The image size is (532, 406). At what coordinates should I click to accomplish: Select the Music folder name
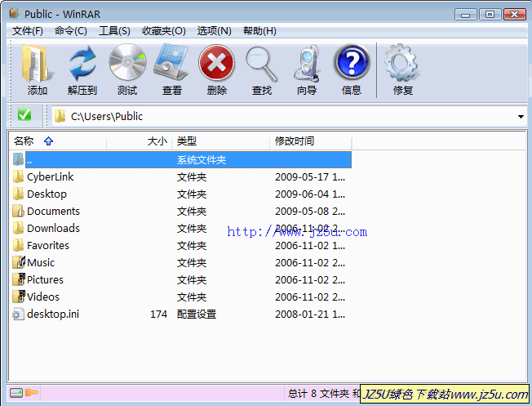point(41,262)
